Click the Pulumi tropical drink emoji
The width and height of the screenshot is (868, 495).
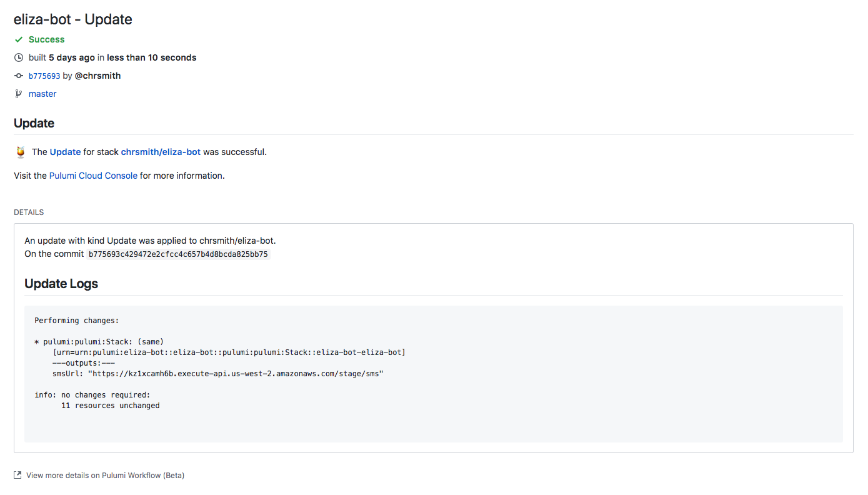21,151
